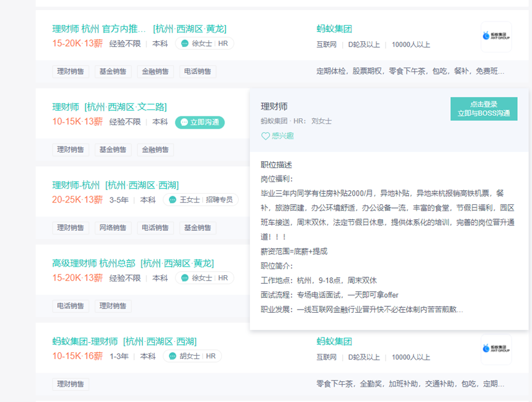Select 理财销售 tag in first card
Screen dimensions: 532x402
[71, 71]
